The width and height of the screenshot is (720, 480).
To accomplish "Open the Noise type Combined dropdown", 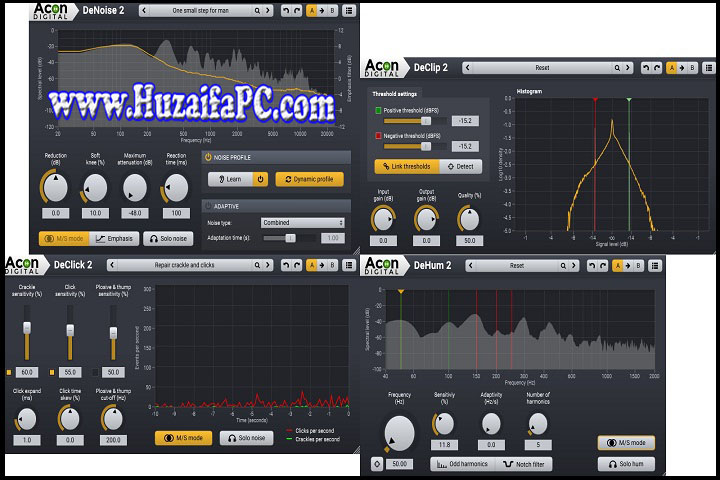I will tap(302, 222).
